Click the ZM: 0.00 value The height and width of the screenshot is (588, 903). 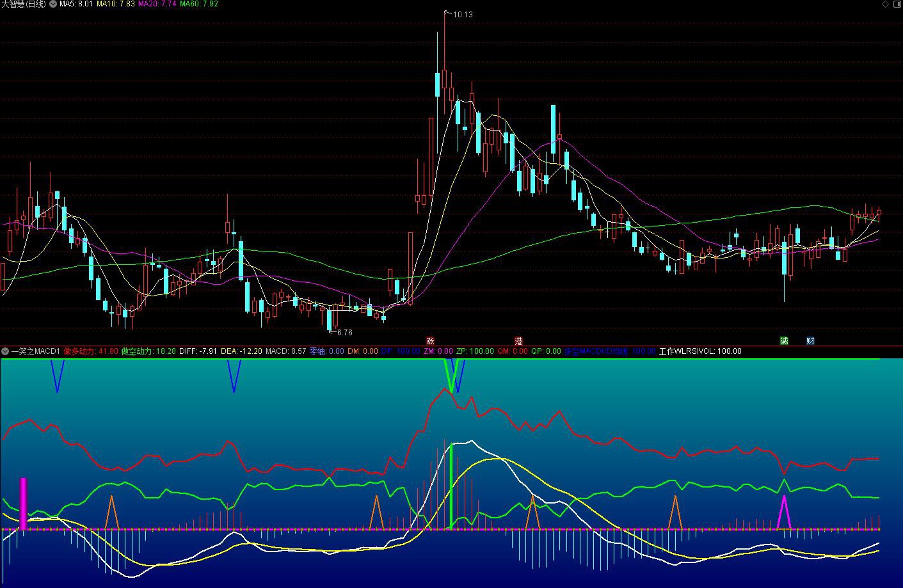[x=438, y=351]
